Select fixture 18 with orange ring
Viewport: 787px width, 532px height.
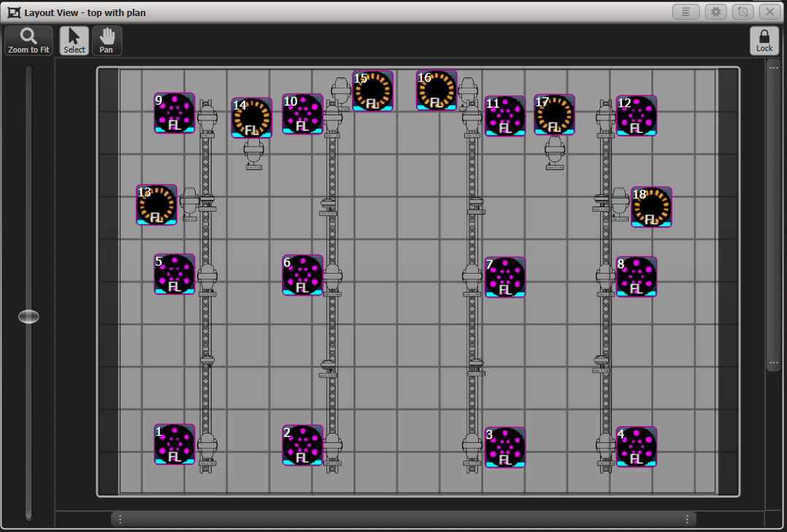point(651,207)
